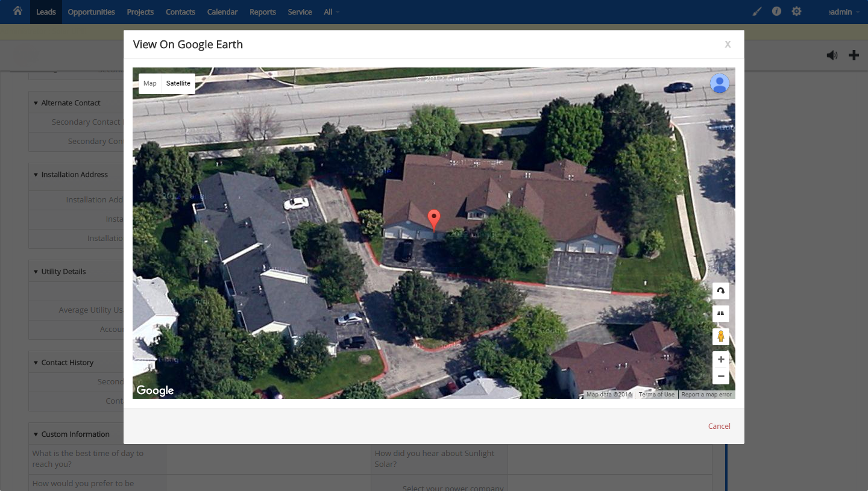The height and width of the screenshot is (491, 868).
Task: Click the red location pin marker
Action: point(433,220)
